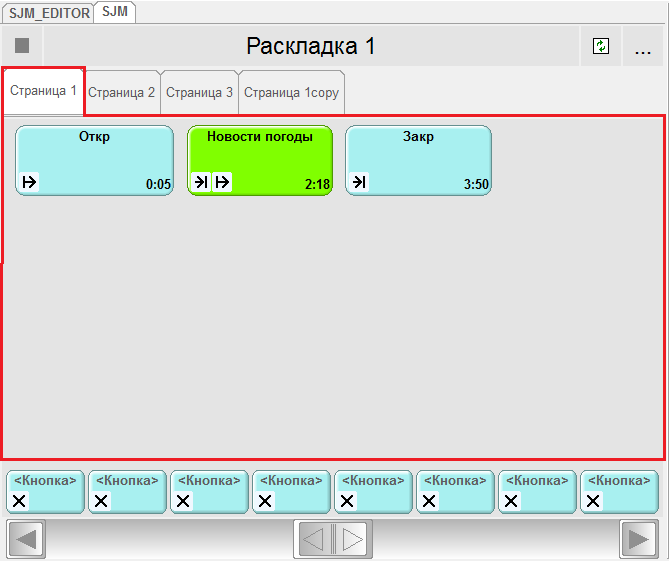The height and width of the screenshot is (561, 669).
Task: Click the Откр jingle button
Action: [94, 160]
